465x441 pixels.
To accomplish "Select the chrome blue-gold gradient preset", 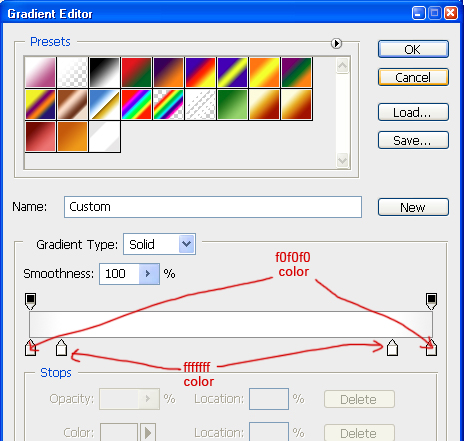I will point(104,104).
